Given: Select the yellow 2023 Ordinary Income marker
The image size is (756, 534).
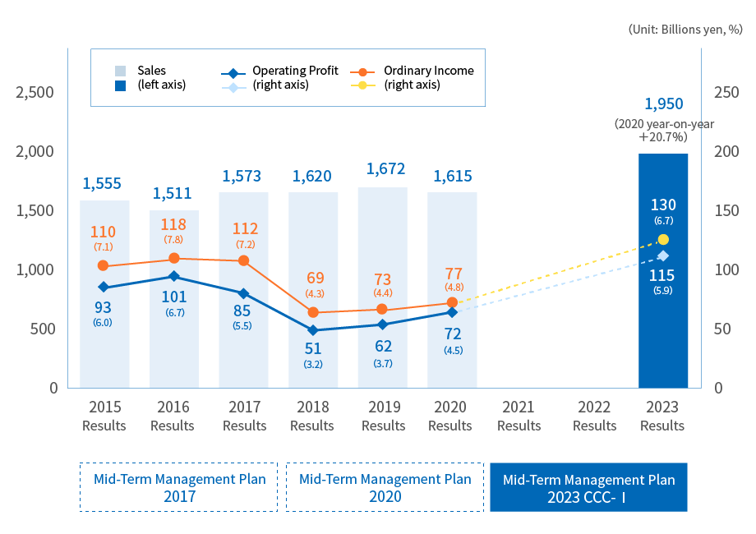Looking at the screenshot, I should [664, 239].
